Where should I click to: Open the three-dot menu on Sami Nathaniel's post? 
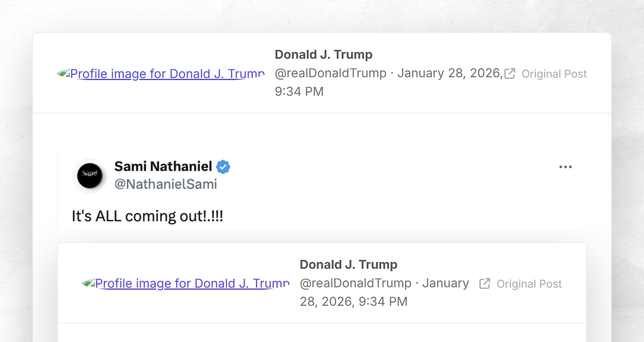(x=565, y=167)
